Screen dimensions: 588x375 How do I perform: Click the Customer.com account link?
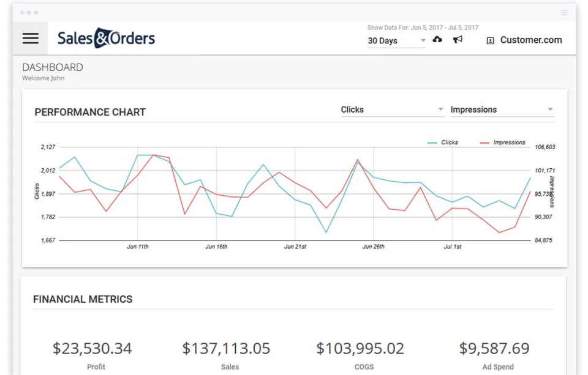coord(530,40)
